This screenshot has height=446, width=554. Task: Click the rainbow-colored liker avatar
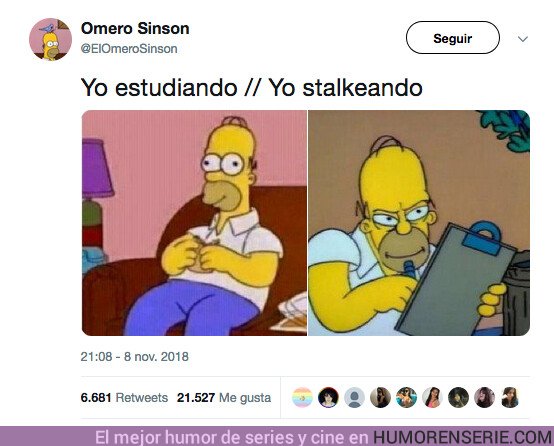(x=302, y=397)
